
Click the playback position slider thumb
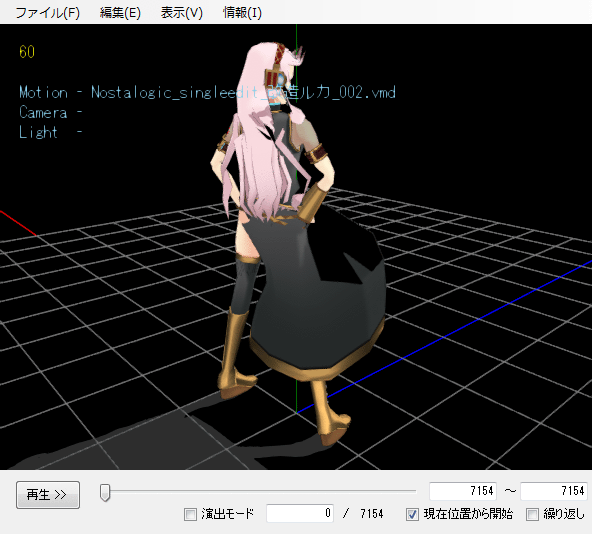tap(105, 493)
